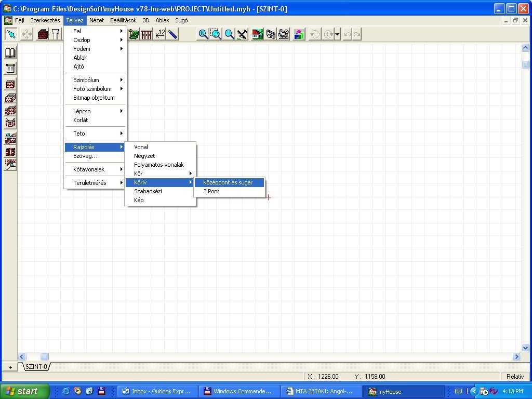Expand the Fotó szimbólum submenu

[x=96, y=89]
